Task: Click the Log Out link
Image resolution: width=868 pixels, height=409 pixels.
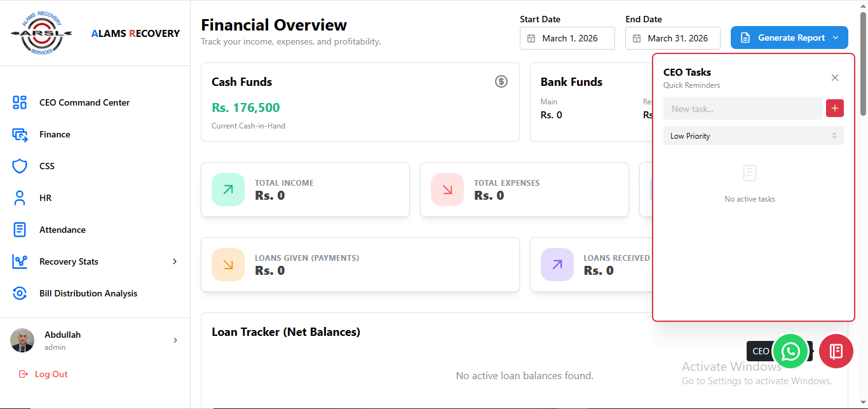Action: 51,374
